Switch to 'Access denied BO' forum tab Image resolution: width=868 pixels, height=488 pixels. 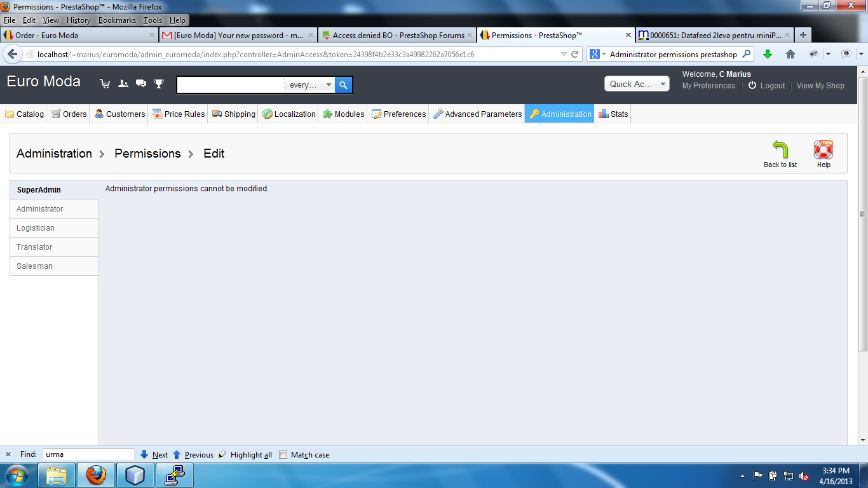397,36
